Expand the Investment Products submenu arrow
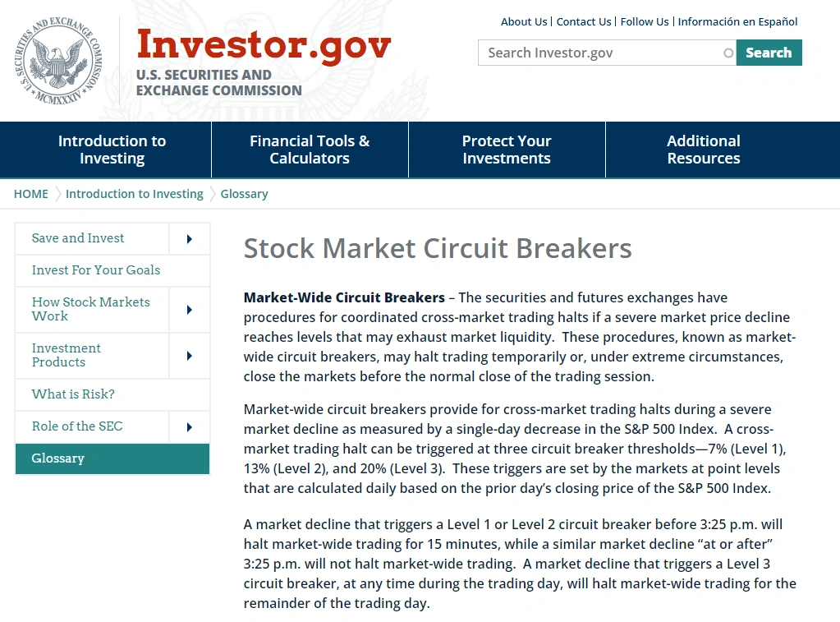Screen dimensions: 840x622 [190, 356]
